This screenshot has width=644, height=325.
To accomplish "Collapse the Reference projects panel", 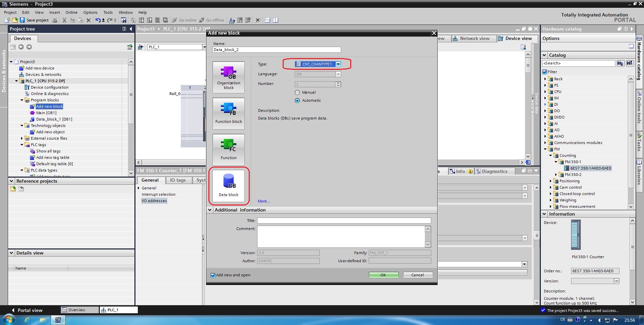I will pos(11,181).
